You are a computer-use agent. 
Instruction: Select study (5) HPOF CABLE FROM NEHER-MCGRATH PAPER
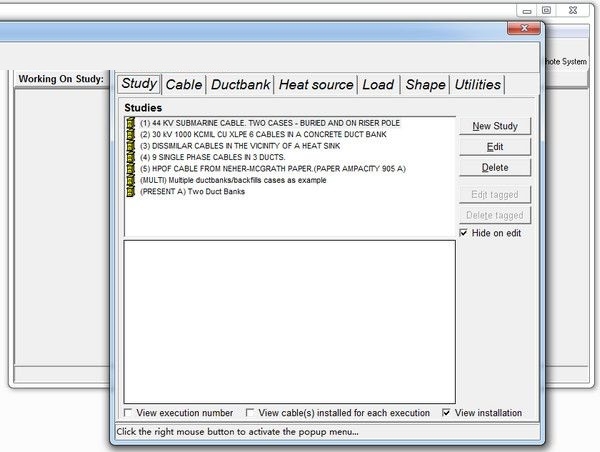coord(273,169)
